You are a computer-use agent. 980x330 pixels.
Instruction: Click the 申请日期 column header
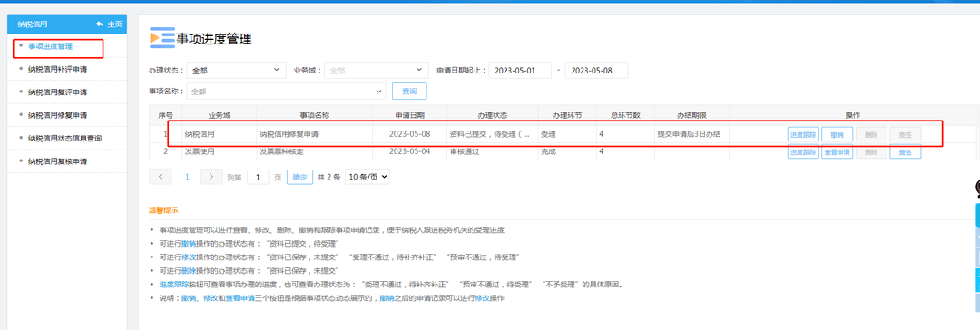[410, 116]
